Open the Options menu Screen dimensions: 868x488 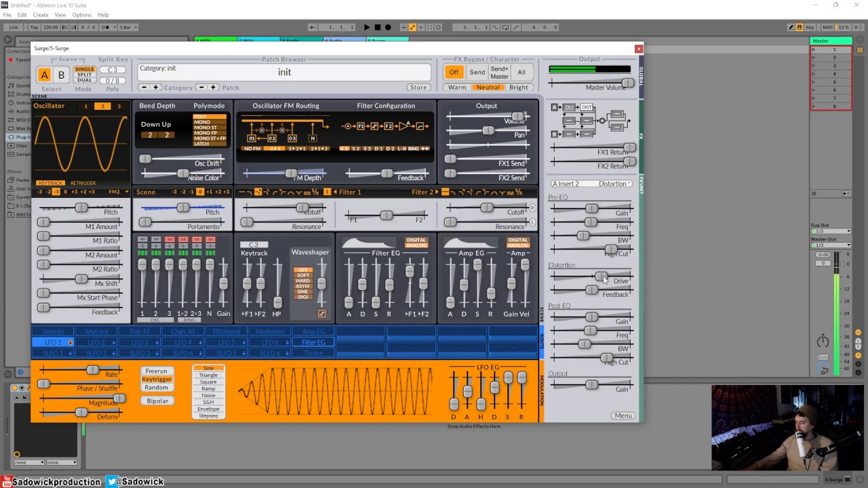[x=81, y=15]
